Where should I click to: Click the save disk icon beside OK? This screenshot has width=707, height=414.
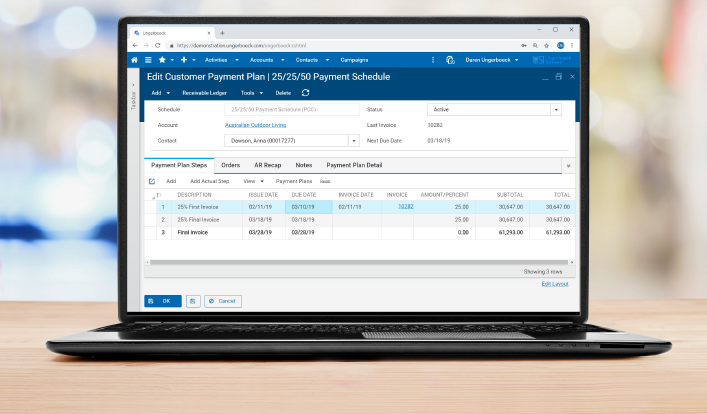coord(193,300)
